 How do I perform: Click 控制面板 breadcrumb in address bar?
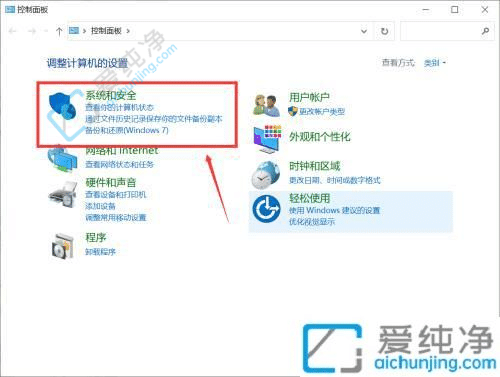tap(106, 31)
